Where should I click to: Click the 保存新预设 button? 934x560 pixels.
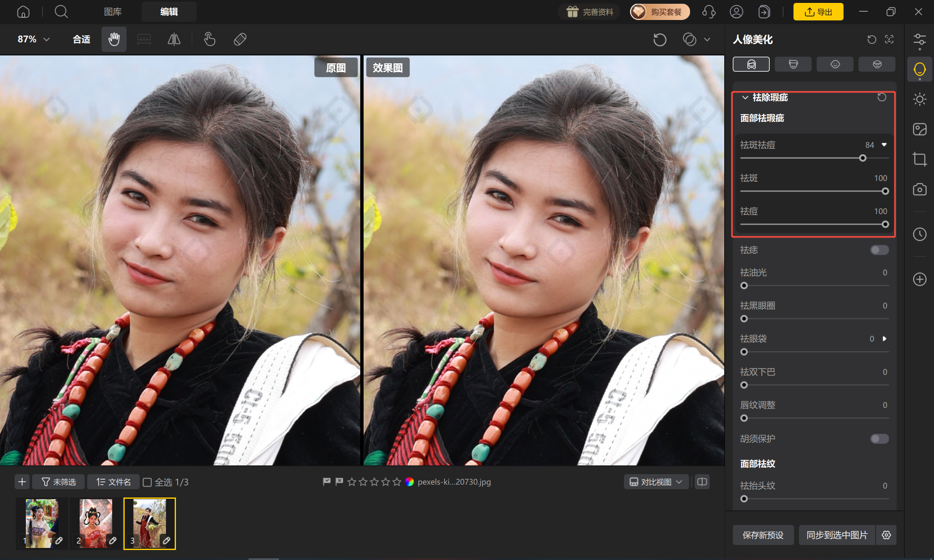coord(763,535)
